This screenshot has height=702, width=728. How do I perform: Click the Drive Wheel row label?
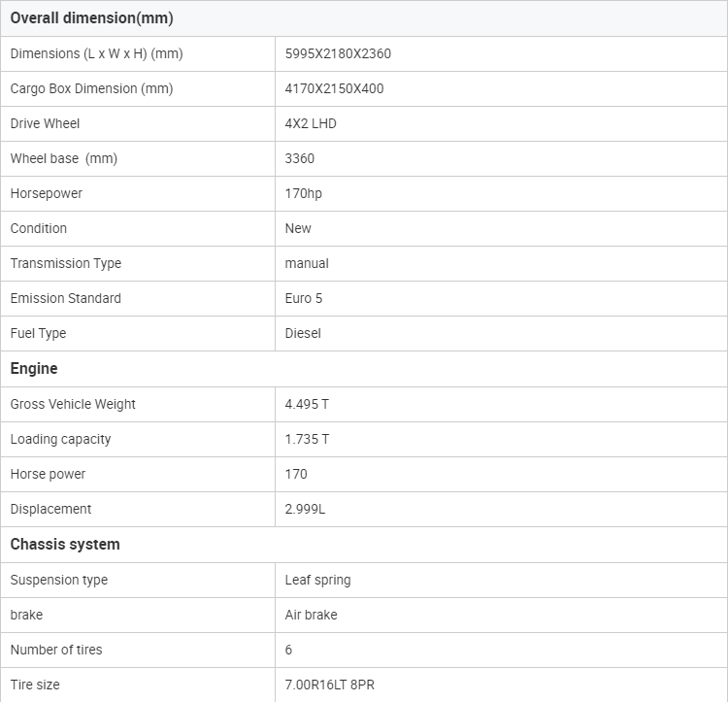click(45, 123)
